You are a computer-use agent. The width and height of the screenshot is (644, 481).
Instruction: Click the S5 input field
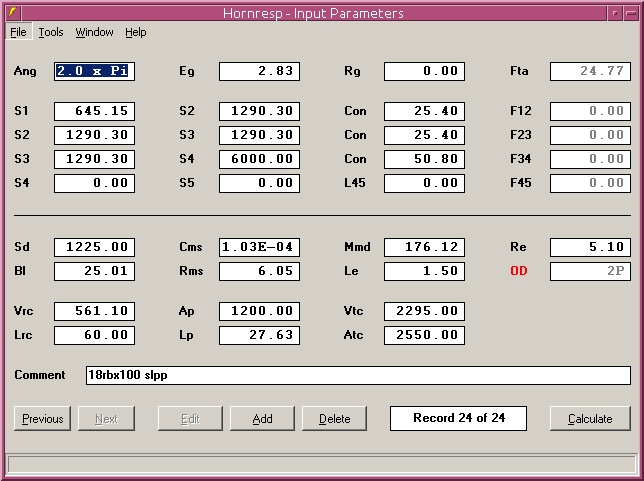pyautogui.click(x=260, y=183)
